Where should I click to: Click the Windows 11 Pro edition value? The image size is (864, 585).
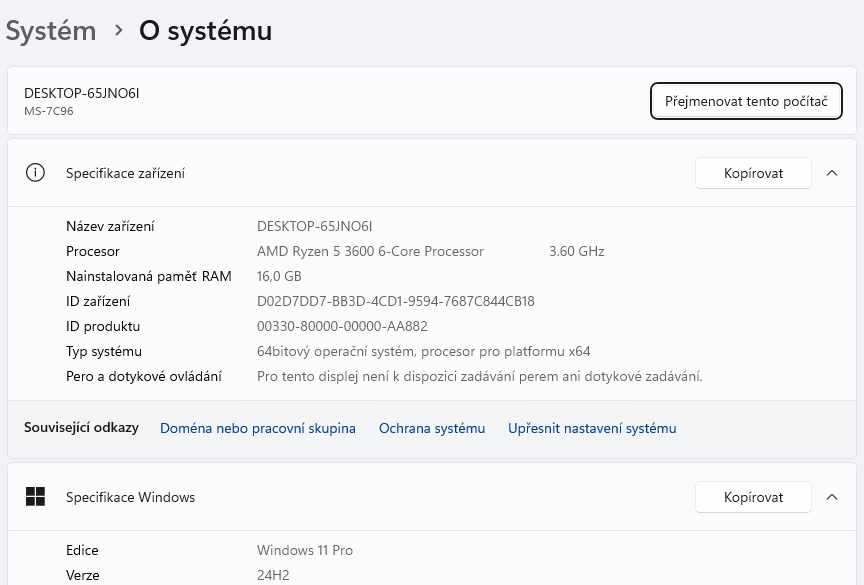(x=305, y=550)
